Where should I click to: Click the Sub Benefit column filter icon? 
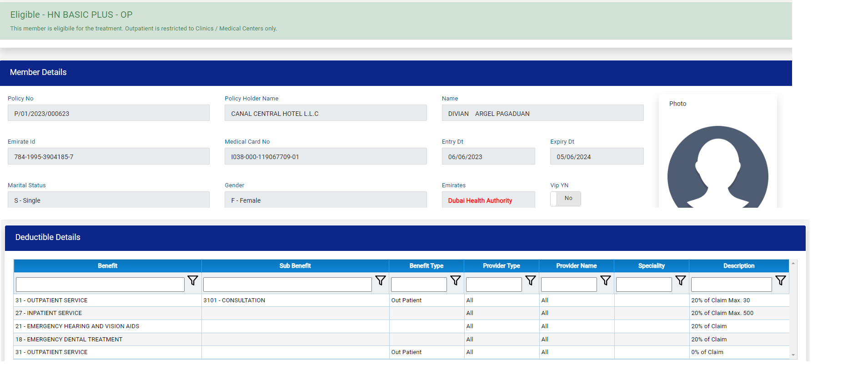[381, 281]
